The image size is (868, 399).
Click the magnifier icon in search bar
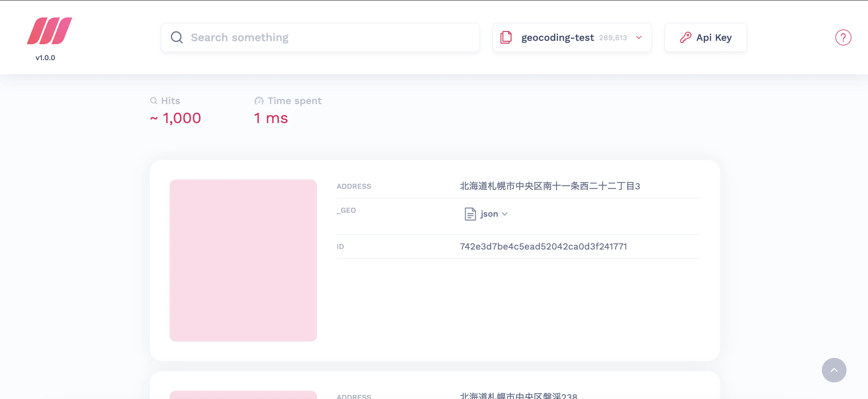(177, 37)
